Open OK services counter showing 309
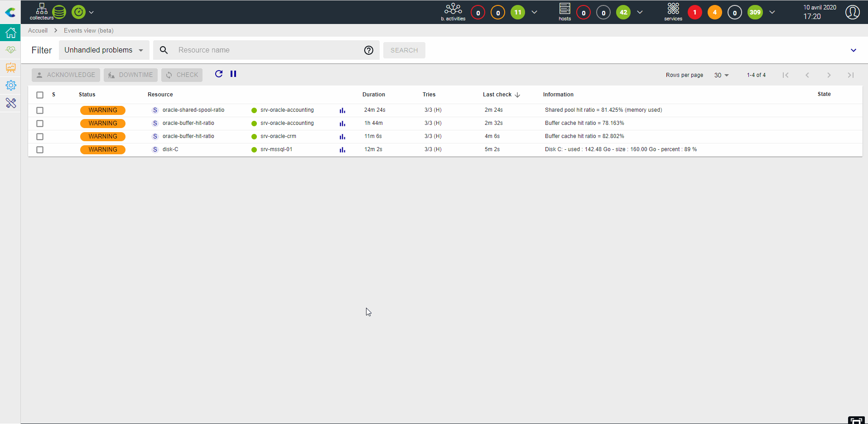This screenshot has width=868, height=424. pyautogui.click(x=755, y=12)
